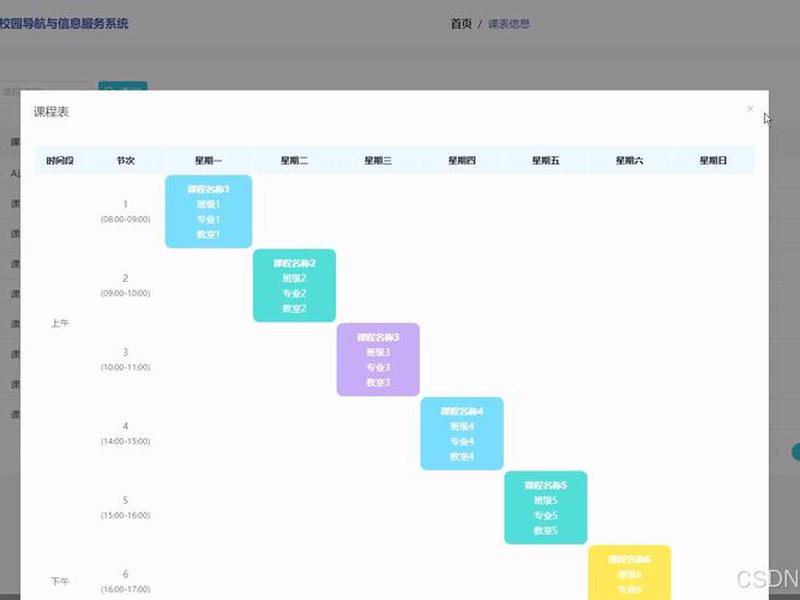The image size is (800, 600).
Task: Click the 星期一 column header
Action: coord(208,160)
